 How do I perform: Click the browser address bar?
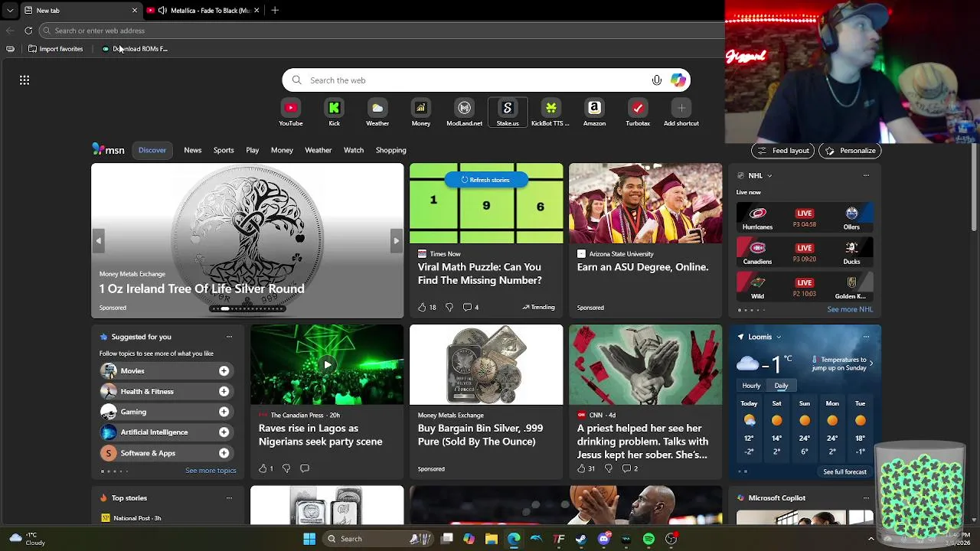381,31
